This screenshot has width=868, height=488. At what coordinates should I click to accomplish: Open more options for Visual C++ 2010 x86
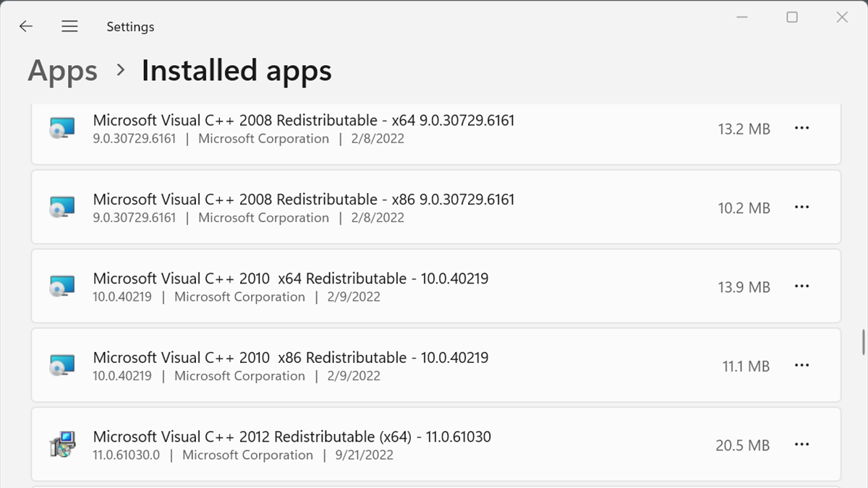point(801,366)
